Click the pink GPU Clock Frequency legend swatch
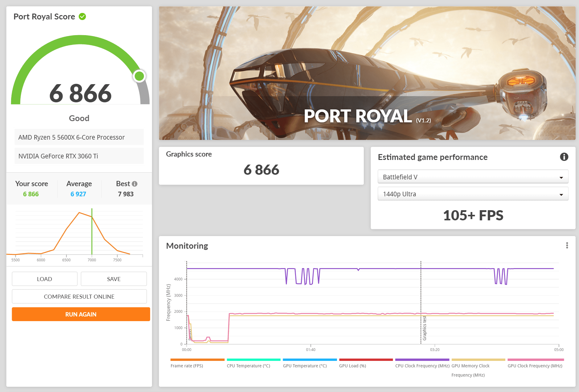This screenshot has width=579, height=392. click(536, 360)
